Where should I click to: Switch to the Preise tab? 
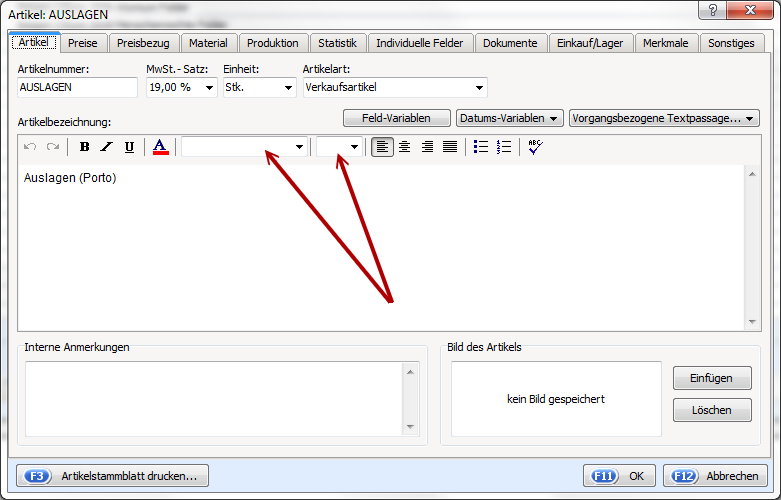pos(83,43)
